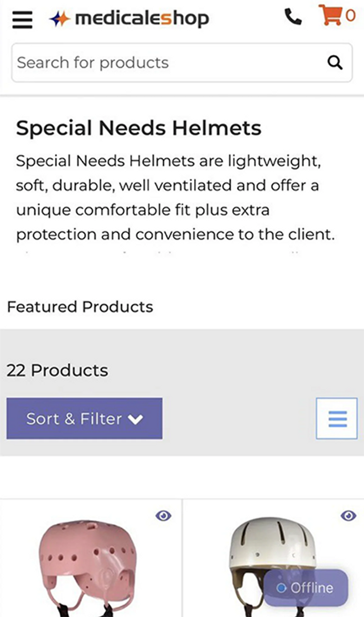Click the cart item count number
This screenshot has height=617, width=364.
click(350, 16)
